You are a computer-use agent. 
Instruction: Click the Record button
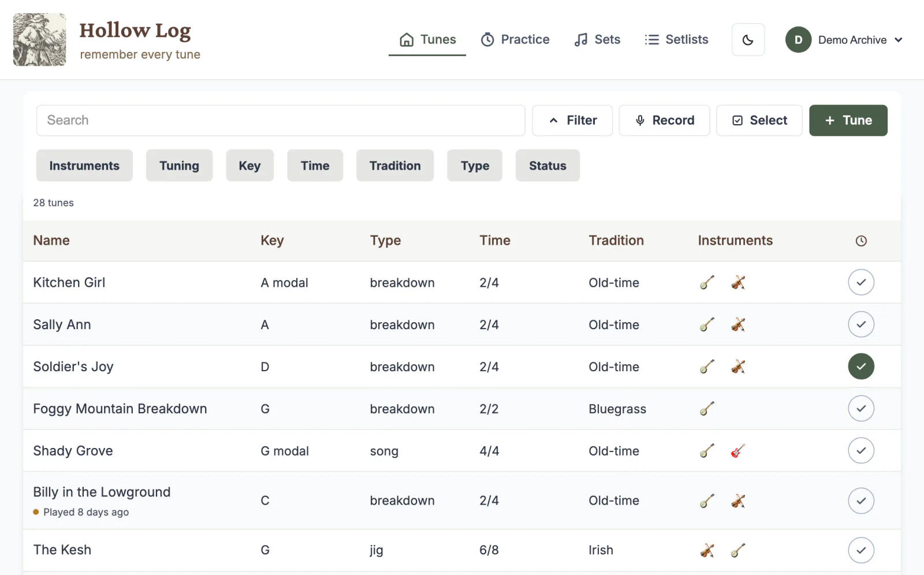(x=664, y=120)
